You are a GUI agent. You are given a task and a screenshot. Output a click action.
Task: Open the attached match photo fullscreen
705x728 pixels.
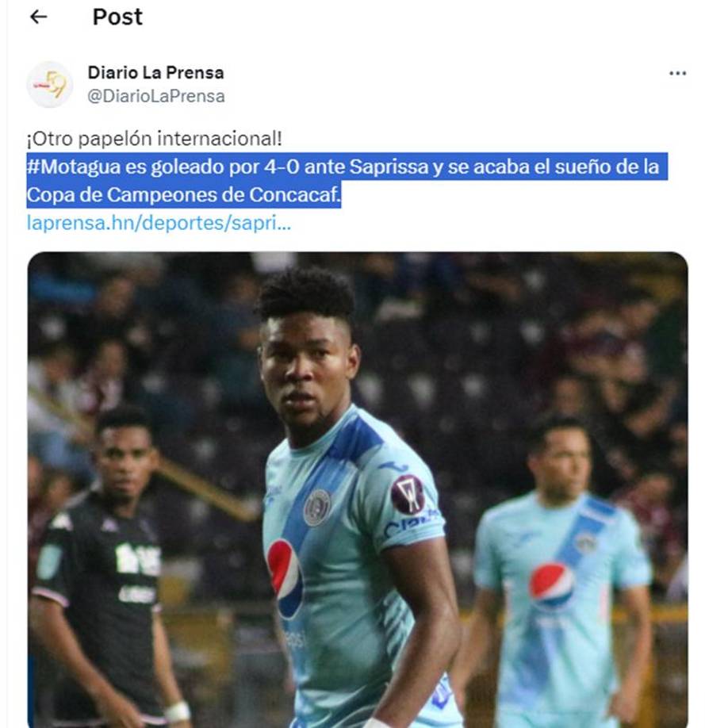click(349, 488)
